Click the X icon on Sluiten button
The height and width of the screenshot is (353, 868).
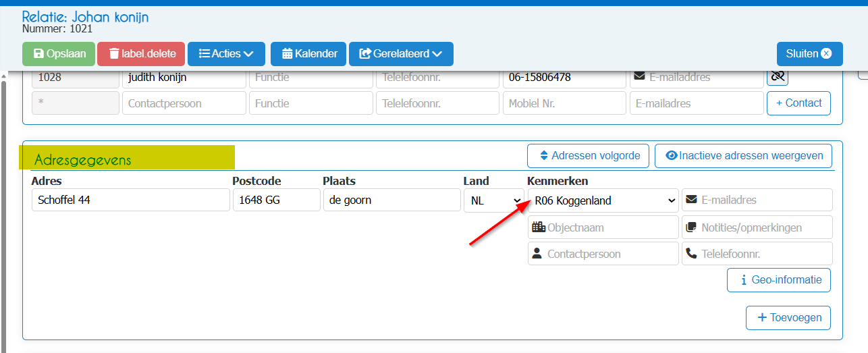coord(826,54)
